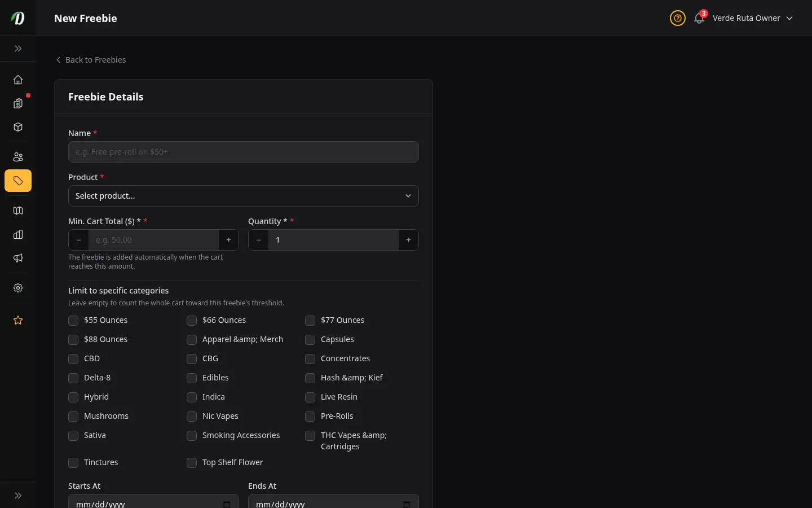
Task: Click the app logo in top-left corner
Action: tap(18, 18)
